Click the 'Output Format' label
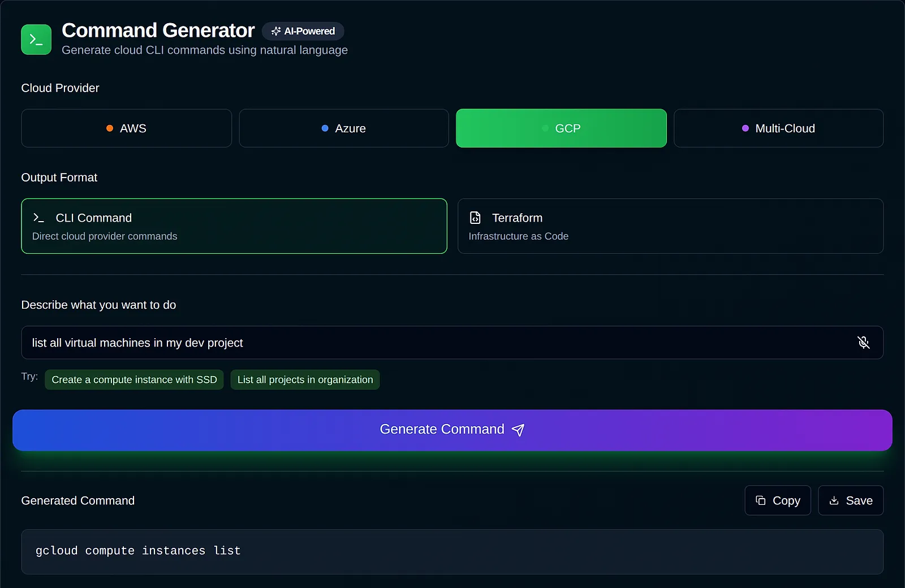Screen dimensions: 905x588 [59, 178]
